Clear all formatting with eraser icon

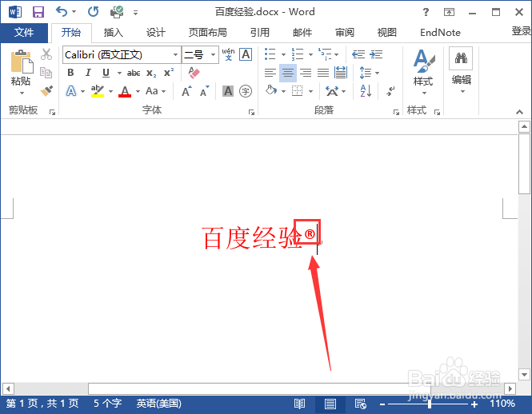194,73
